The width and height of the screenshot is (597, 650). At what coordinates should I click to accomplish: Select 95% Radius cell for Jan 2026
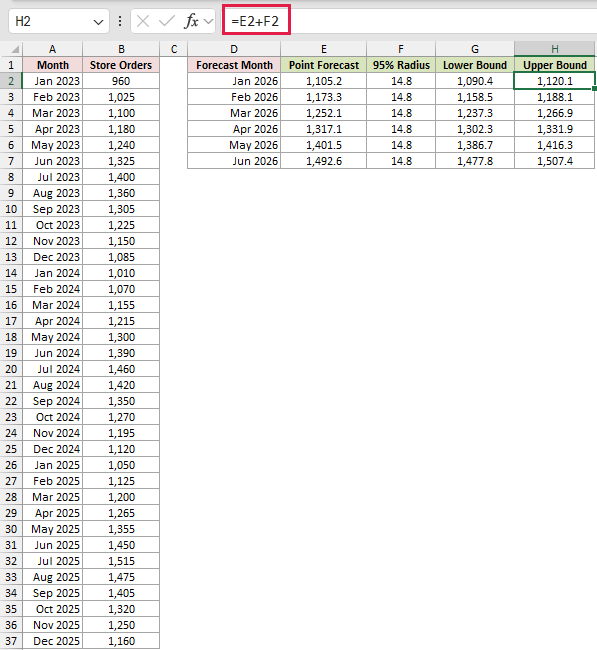401,81
